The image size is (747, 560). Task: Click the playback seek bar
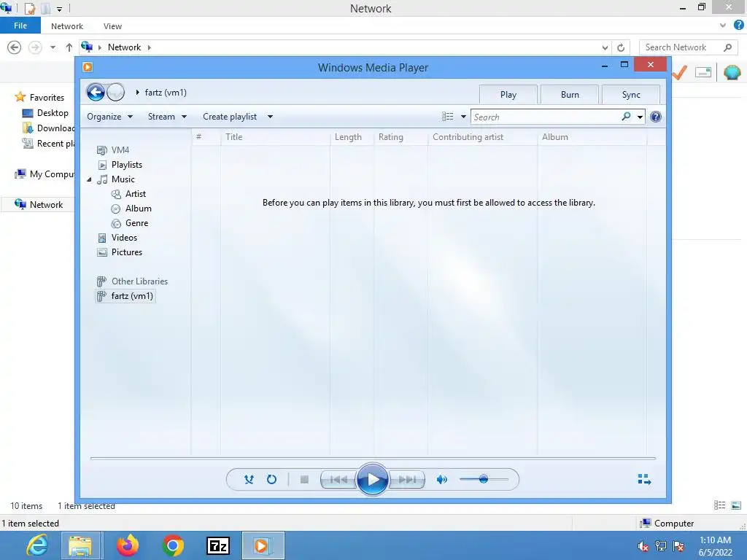pos(373,459)
